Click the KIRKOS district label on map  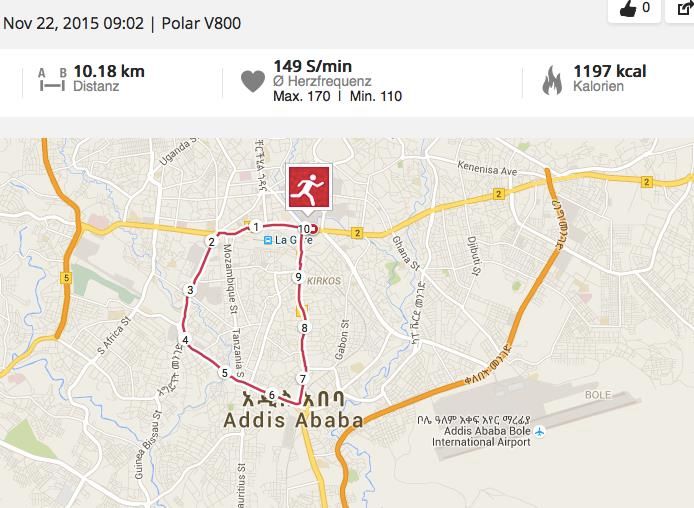click(x=324, y=281)
